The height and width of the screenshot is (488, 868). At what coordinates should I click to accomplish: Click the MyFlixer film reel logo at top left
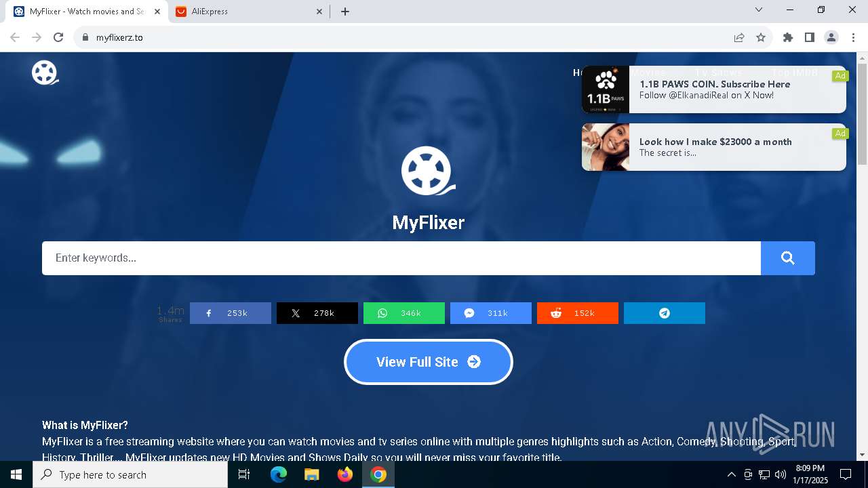tap(45, 73)
